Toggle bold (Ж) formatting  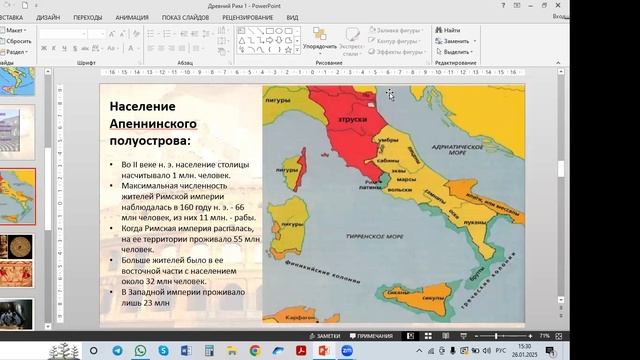[44, 49]
